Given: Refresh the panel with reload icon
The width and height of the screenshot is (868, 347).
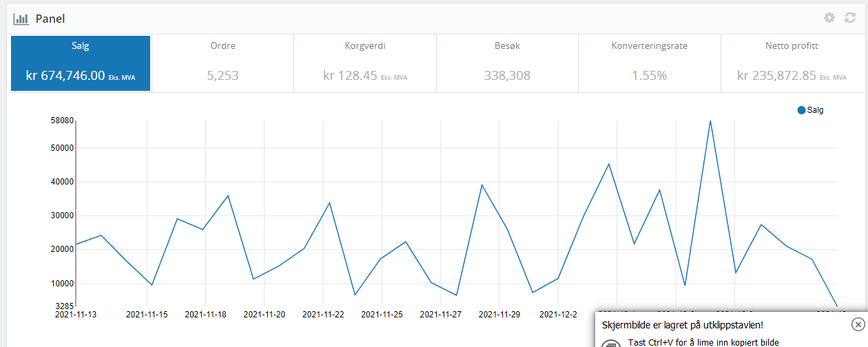Looking at the screenshot, I should pos(850,18).
